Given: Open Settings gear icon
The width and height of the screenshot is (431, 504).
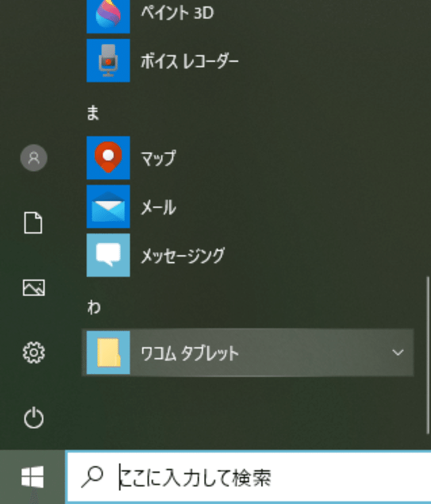Looking at the screenshot, I should click(34, 352).
